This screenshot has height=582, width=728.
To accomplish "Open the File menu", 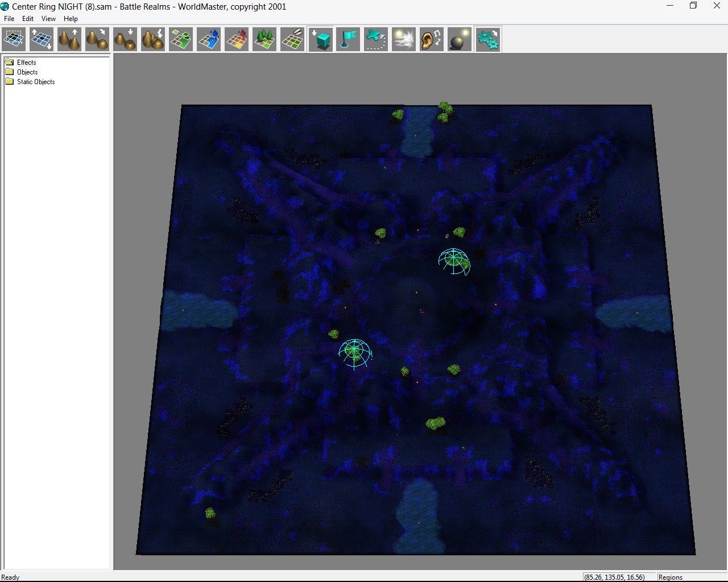I will 9,19.
